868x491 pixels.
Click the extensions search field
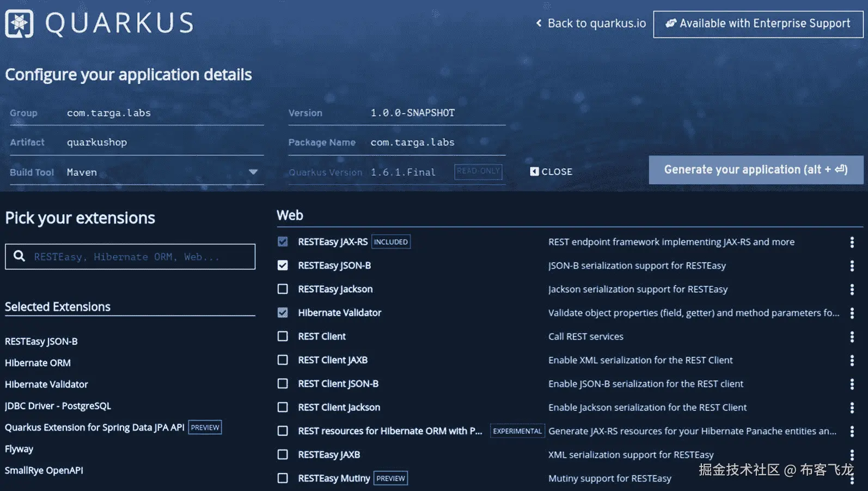tap(130, 257)
